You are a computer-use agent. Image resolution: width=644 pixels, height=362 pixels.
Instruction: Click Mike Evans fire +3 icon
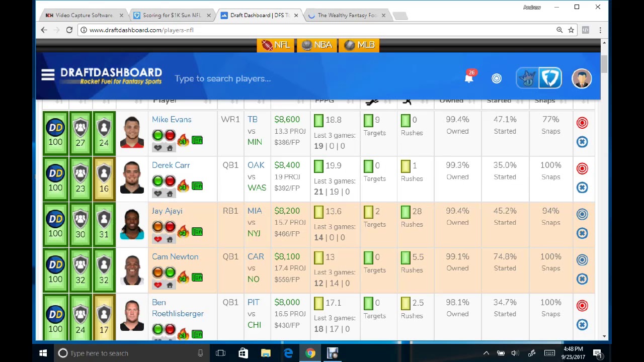click(183, 139)
